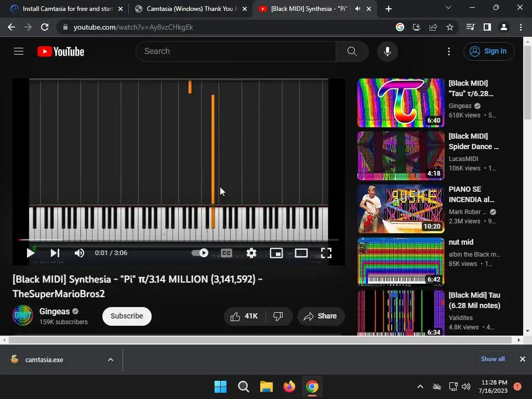Reload the current page

pyautogui.click(x=45, y=27)
